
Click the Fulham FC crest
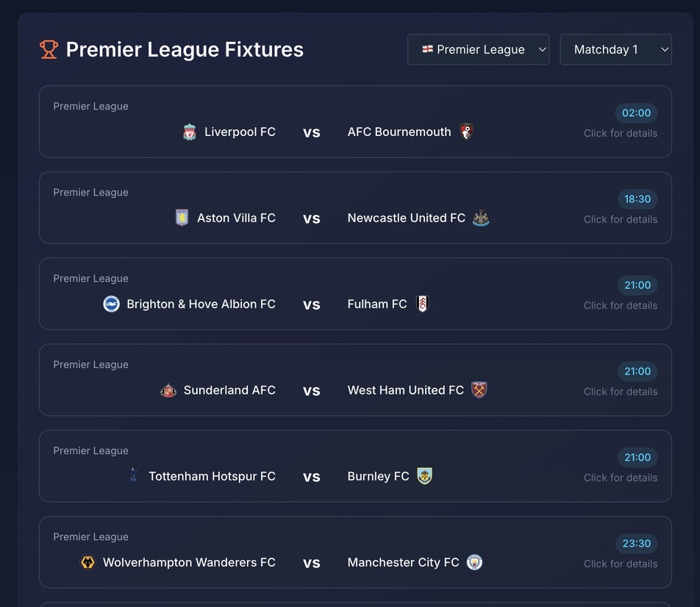click(x=422, y=304)
